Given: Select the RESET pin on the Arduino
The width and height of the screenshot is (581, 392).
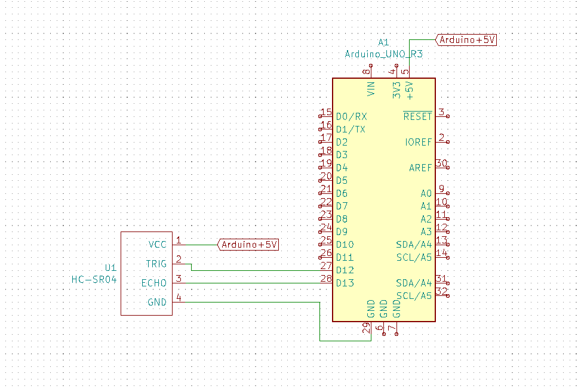Looking at the screenshot, I should click(x=417, y=116).
